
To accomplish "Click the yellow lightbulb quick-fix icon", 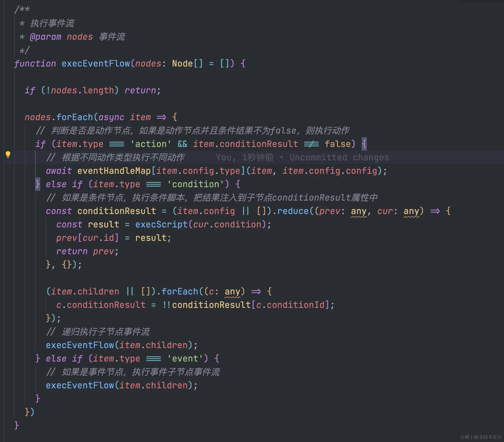I will coord(8,154).
